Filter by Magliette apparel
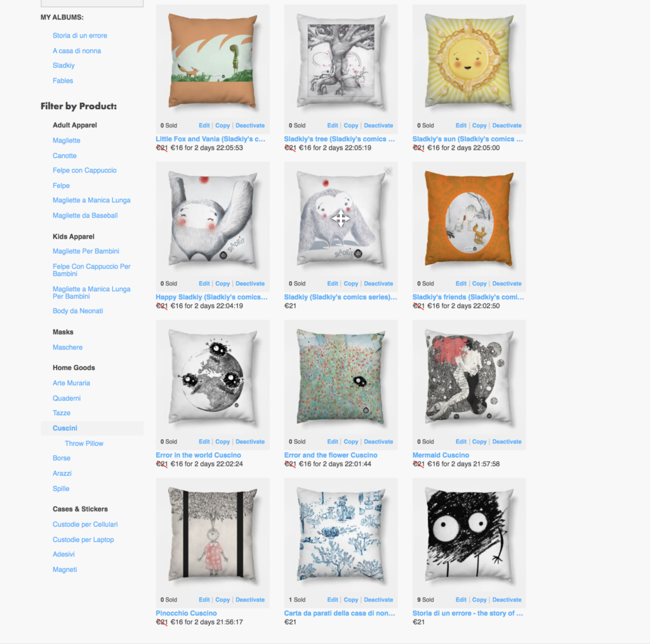 point(66,140)
